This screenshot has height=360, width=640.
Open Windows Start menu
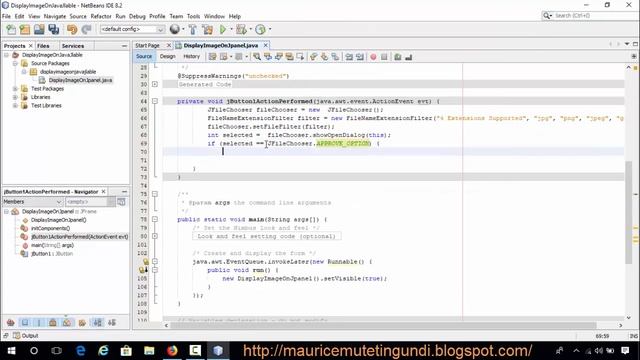[x=11, y=351]
